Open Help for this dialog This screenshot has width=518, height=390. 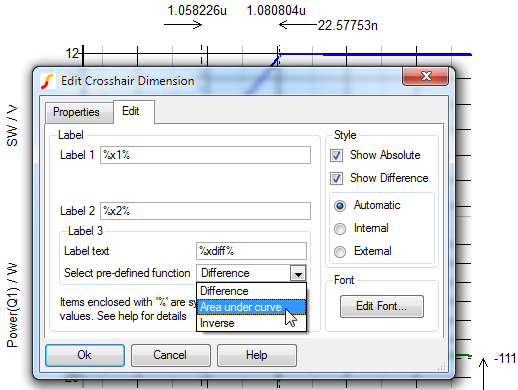[x=257, y=355]
